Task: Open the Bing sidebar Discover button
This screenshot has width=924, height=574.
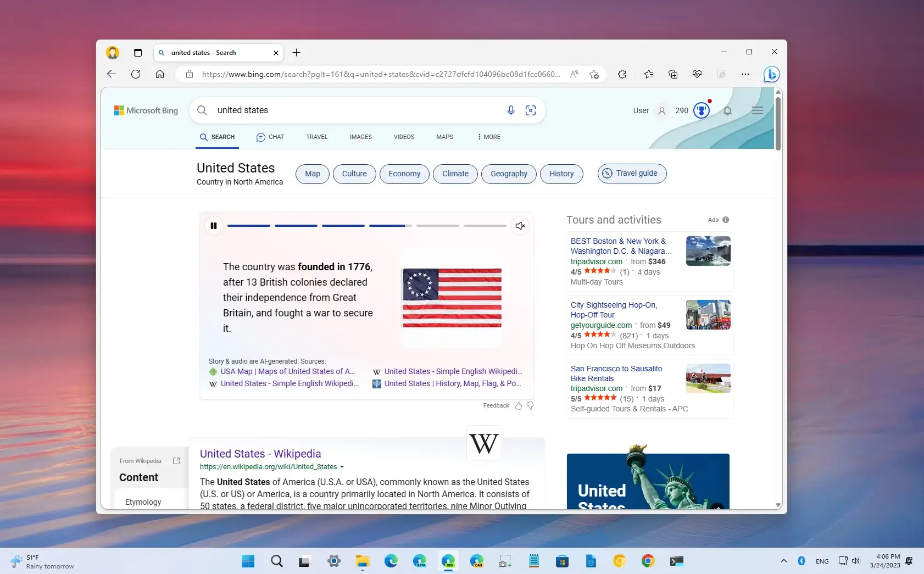Action: click(x=772, y=74)
